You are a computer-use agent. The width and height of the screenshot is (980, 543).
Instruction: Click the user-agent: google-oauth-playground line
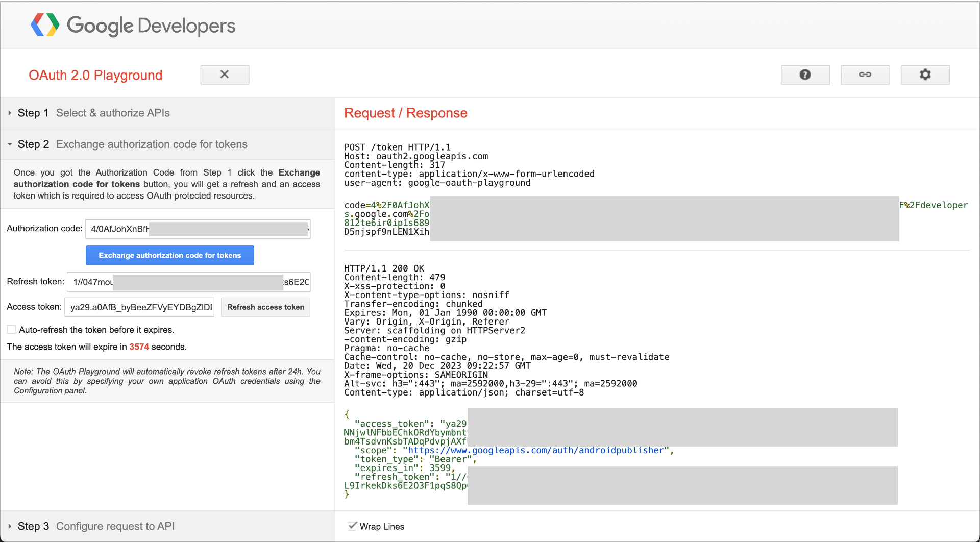click(x=437, y=183)
